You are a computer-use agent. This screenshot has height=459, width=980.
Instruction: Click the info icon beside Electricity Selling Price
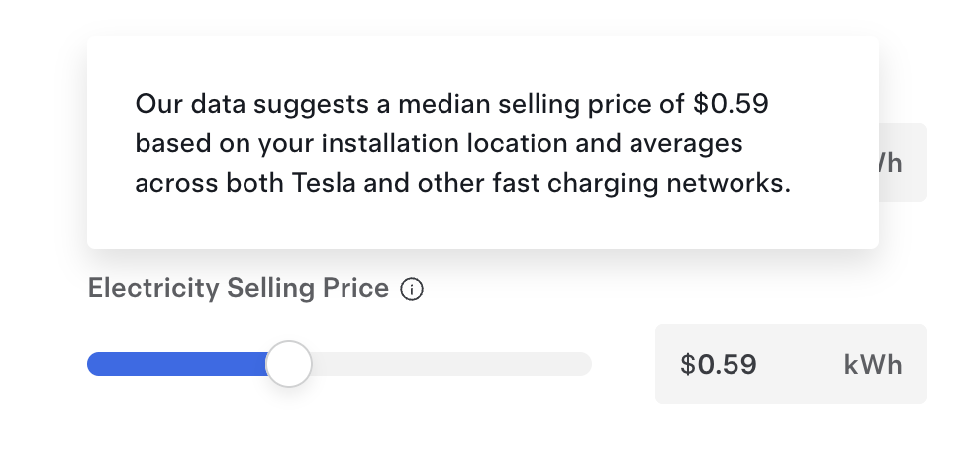click(x=412, y=290)
